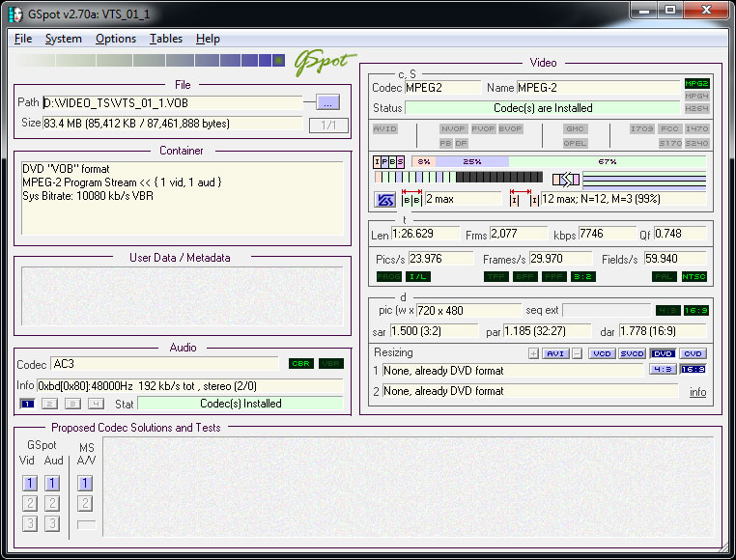
Task: Click the PB indicator badge
Action: tap(446, 143)
